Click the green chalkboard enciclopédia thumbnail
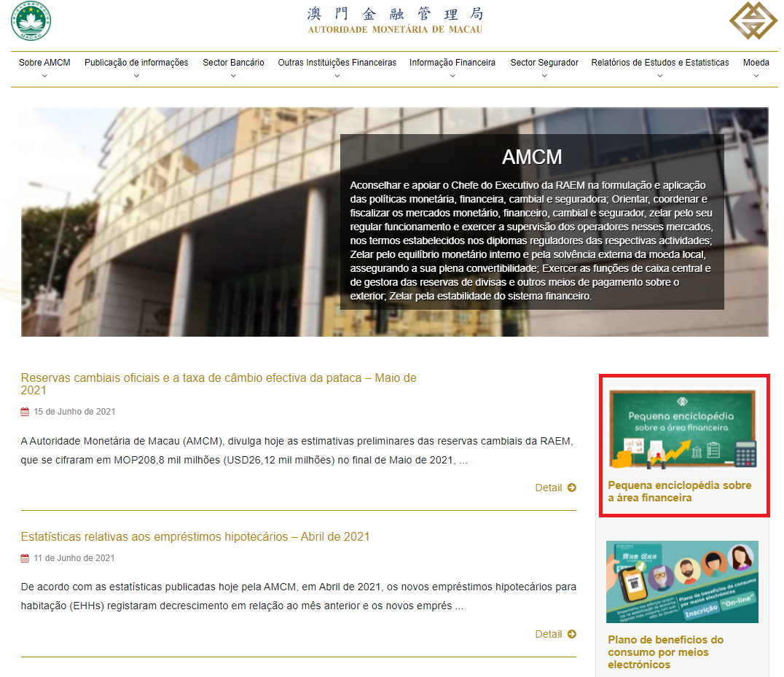784x677 pixels. point(682,428)
